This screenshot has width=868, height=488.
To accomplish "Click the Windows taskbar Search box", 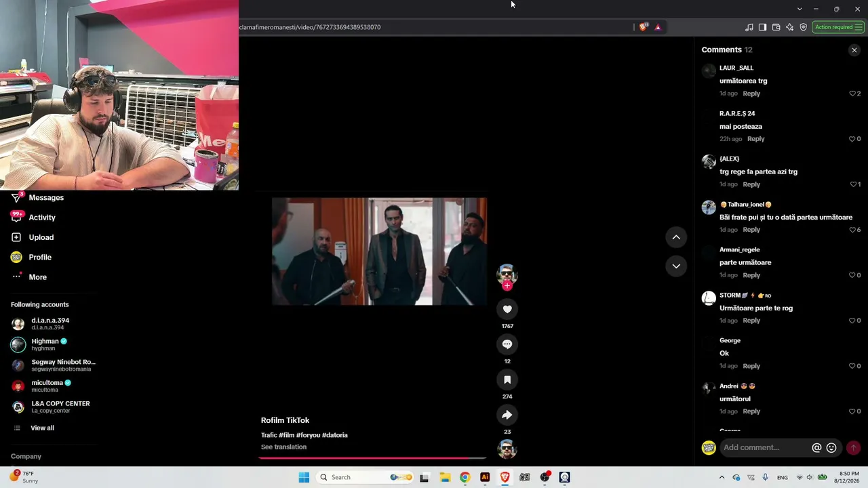I will point(366,477).
